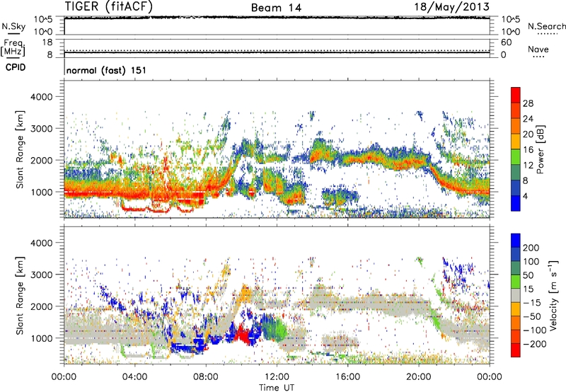Click the 20 value on power colorbar

click(x=528, y=134)
